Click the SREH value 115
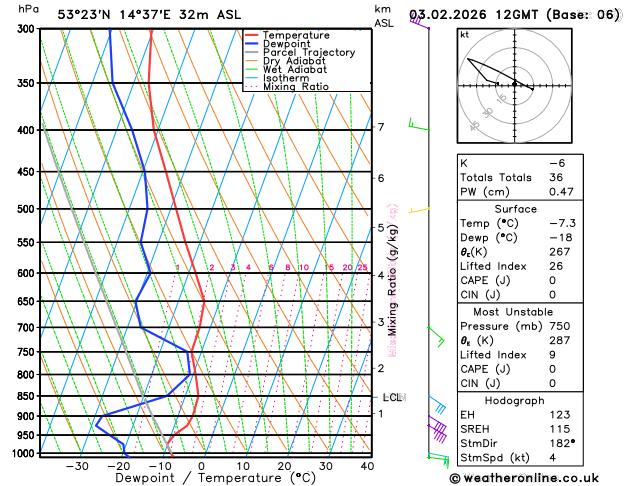The width and height of the screenshot is (629, 486). pos(560,429)
